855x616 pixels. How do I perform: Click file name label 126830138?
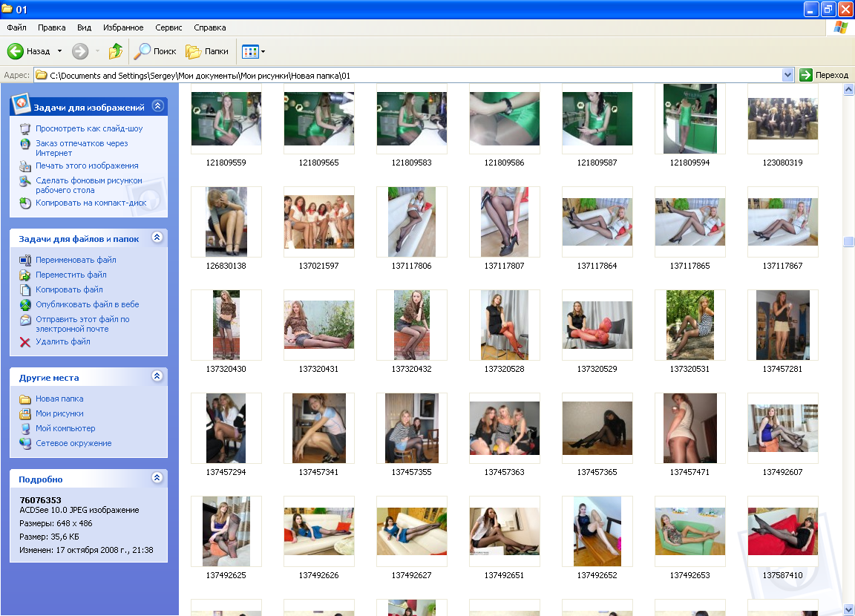point(226,266)
